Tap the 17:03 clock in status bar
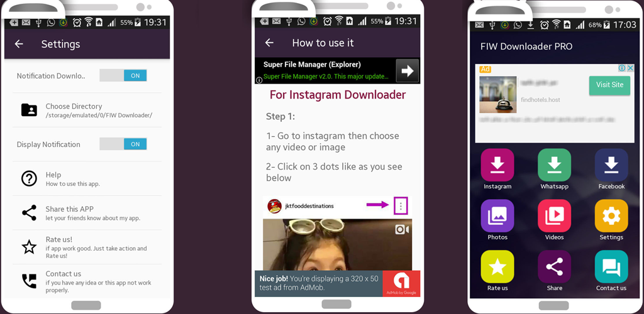 (x=625, y=24)
